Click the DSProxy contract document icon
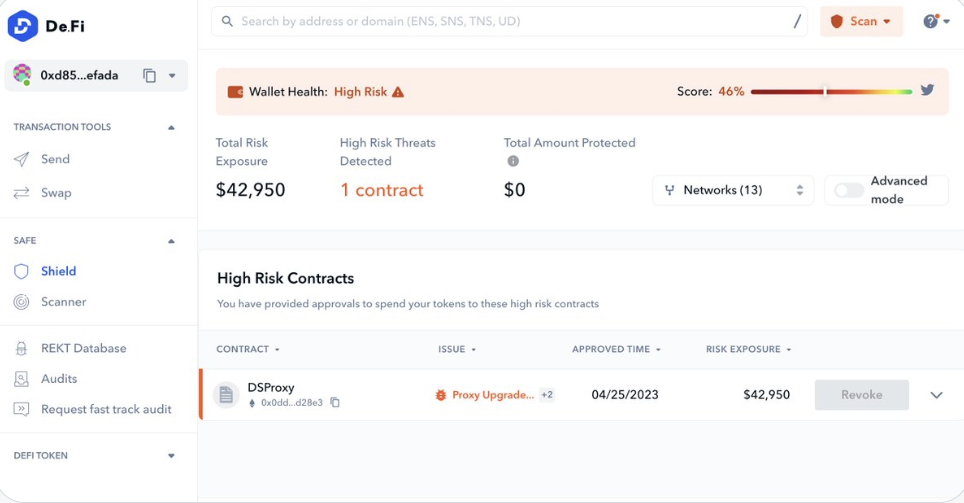964x503 pixels. (x=226, y=395)
